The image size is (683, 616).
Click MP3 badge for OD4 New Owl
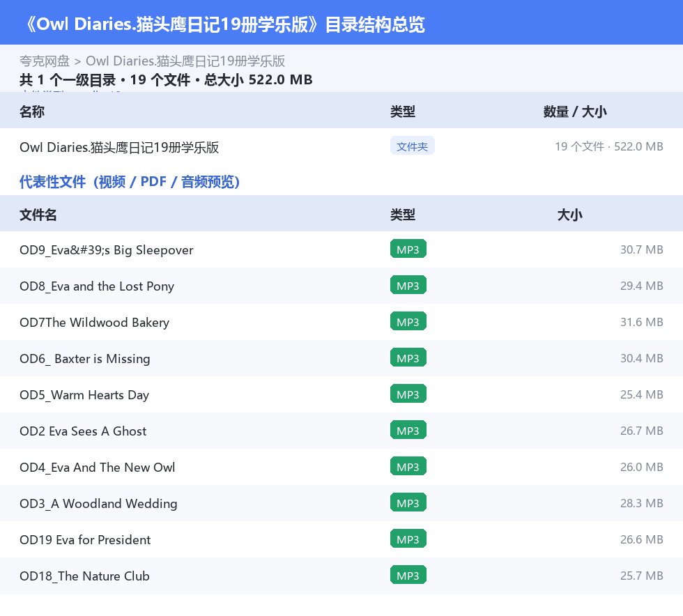point(408,466)
